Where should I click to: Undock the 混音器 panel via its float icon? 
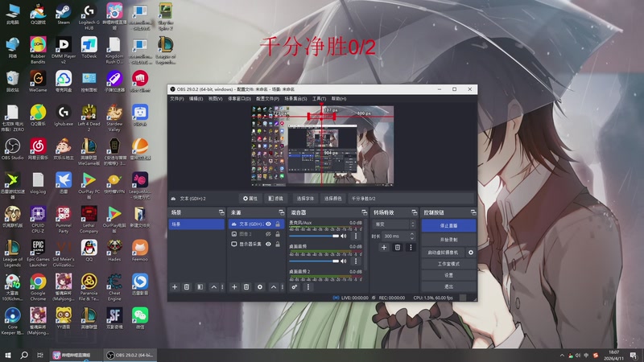click(x=364, y=212)
